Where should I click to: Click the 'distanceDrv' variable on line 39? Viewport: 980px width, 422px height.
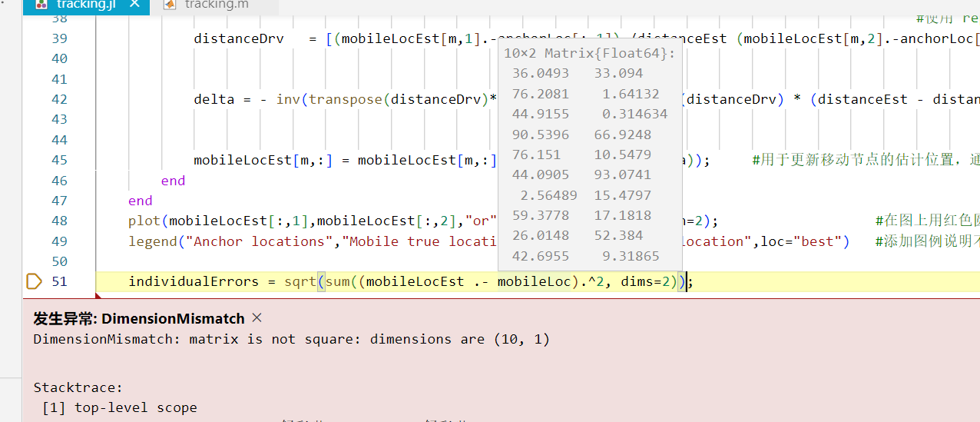(x=239, y=38)
